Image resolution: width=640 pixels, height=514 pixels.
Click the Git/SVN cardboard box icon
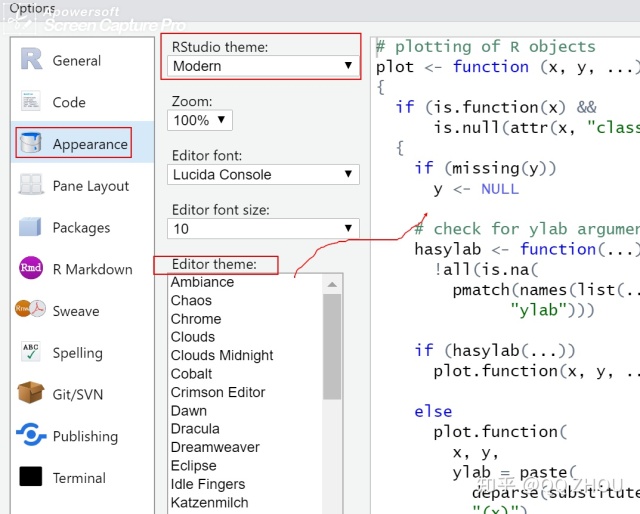(30, 393)
